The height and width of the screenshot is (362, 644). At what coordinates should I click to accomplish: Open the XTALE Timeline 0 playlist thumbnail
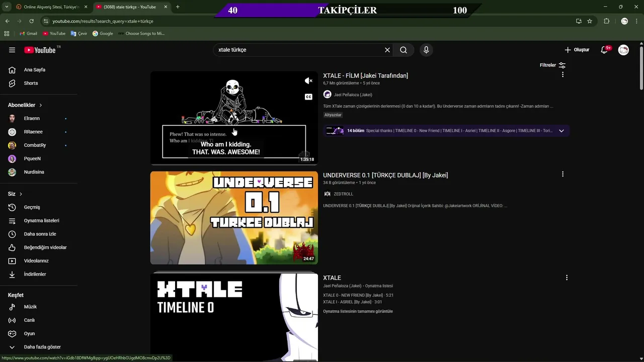click(x=234, y=317)
